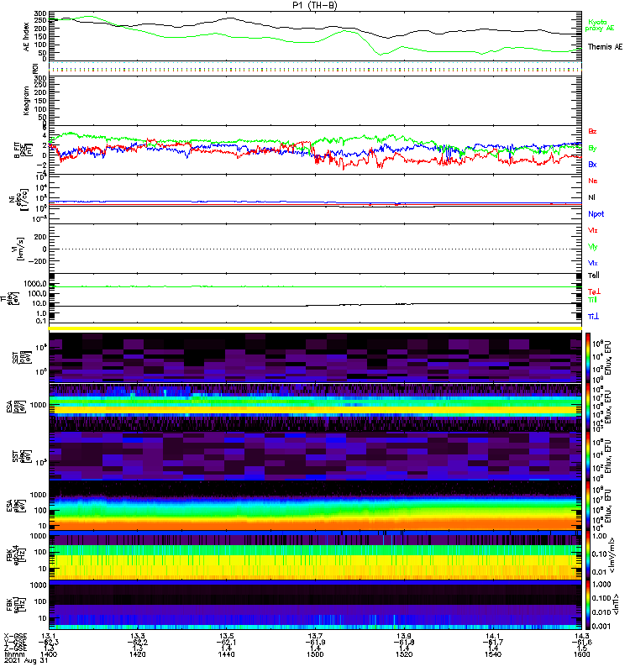Select the green "By" legend entry
Viewport: 630px width, 672px height.
[592, 149]
